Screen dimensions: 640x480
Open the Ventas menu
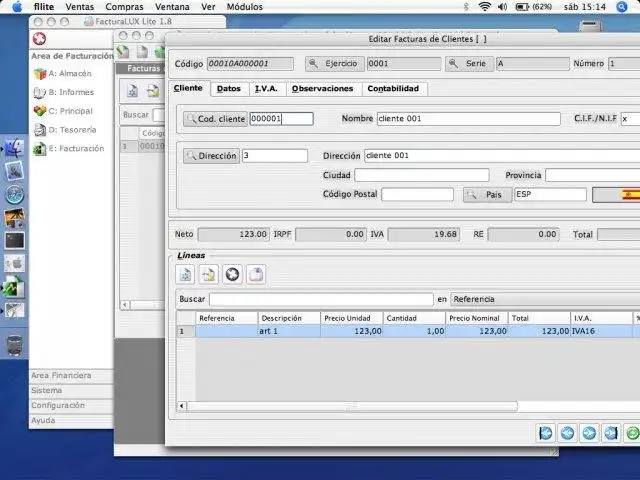(80, 7)
